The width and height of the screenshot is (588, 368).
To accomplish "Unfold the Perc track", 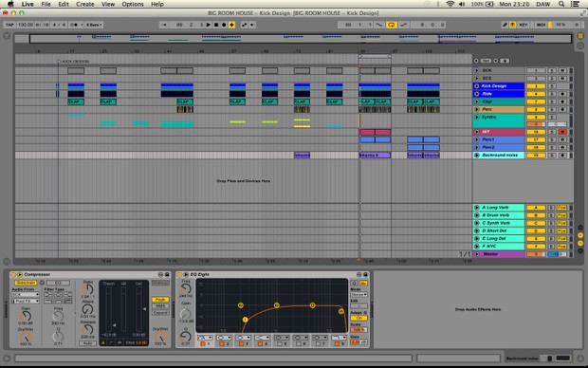I will [x=477, y=109].
